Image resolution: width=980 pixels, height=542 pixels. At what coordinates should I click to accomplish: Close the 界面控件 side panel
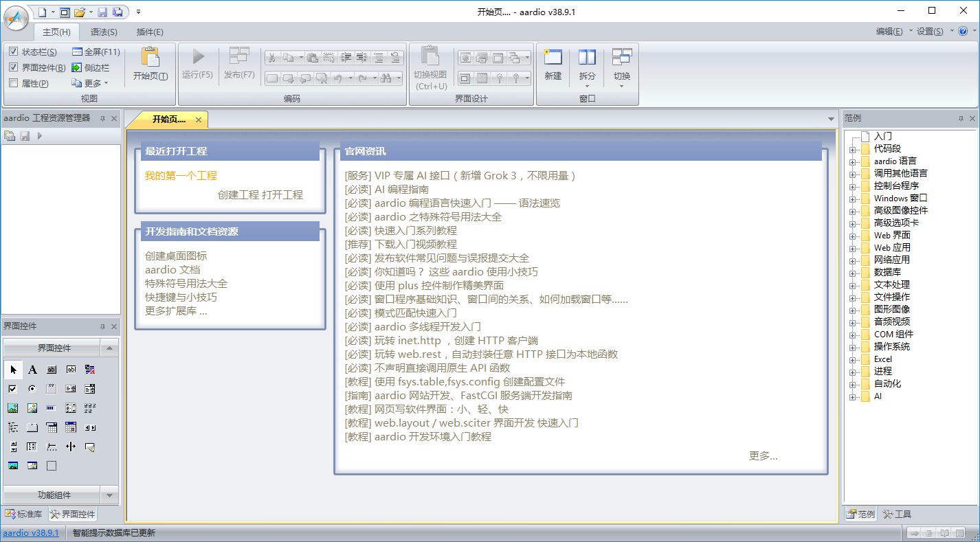[114, 326]
